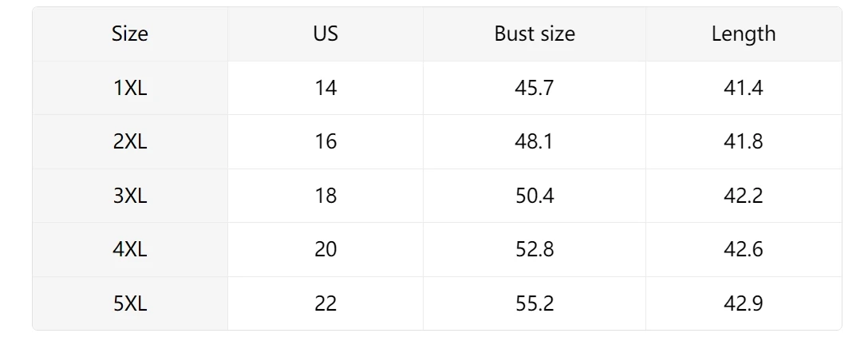The height and width of the screenshot is (345, 868).
Task: Select US size 16 cell
Action: pos(325,142)
